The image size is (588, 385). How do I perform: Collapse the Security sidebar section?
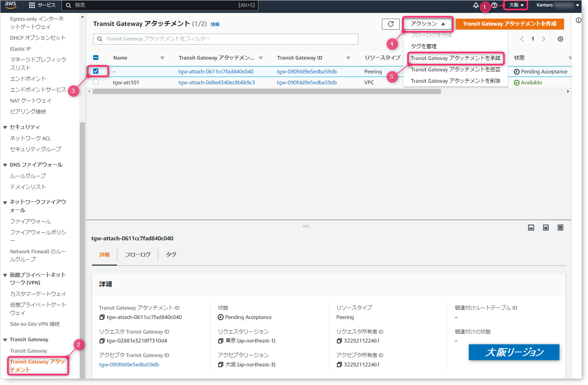(5, 127)
